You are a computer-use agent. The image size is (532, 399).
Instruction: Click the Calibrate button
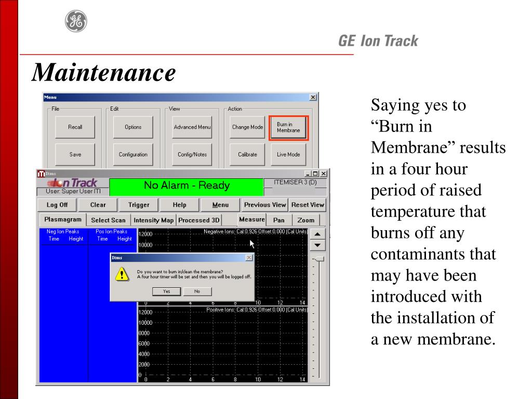tap(247, 154)
